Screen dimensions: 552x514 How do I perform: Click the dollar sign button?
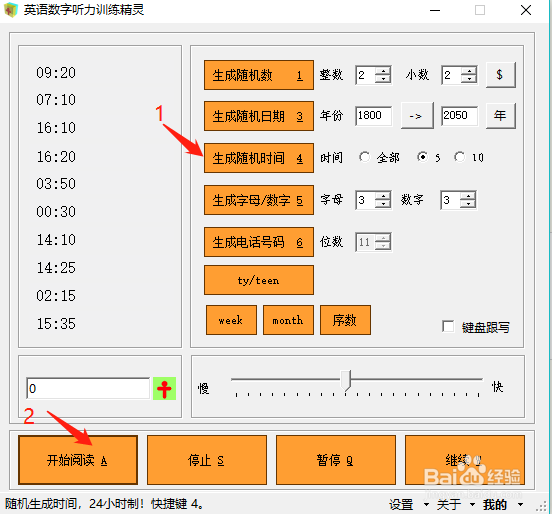point(501,75)
